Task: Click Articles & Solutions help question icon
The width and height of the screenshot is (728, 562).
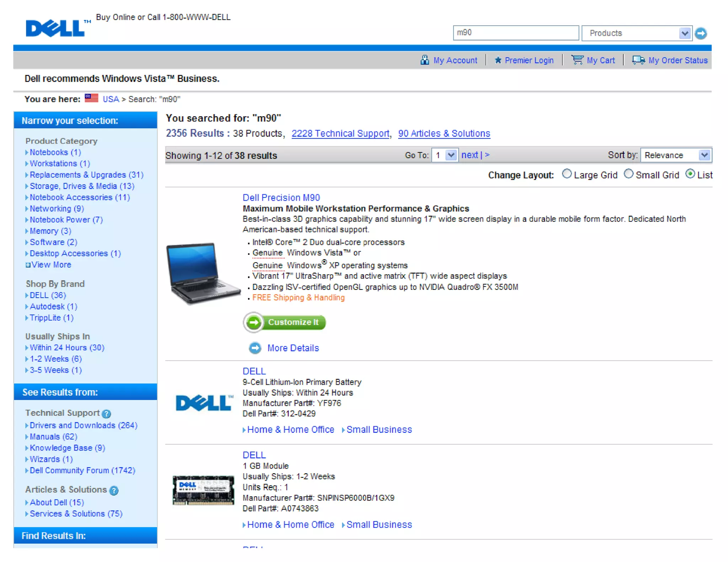Action: pos(114,491)
